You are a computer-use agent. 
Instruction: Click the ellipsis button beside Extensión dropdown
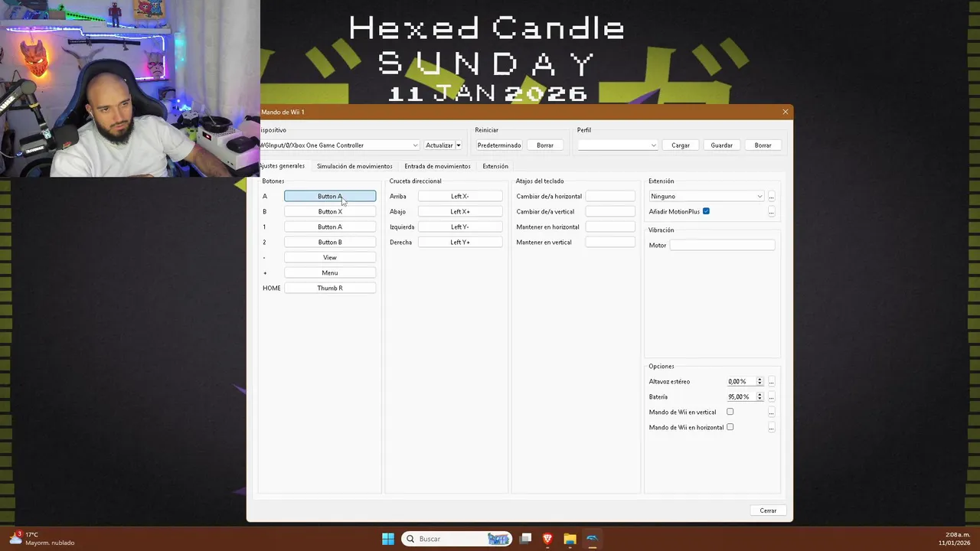click(x=771, y=197)
